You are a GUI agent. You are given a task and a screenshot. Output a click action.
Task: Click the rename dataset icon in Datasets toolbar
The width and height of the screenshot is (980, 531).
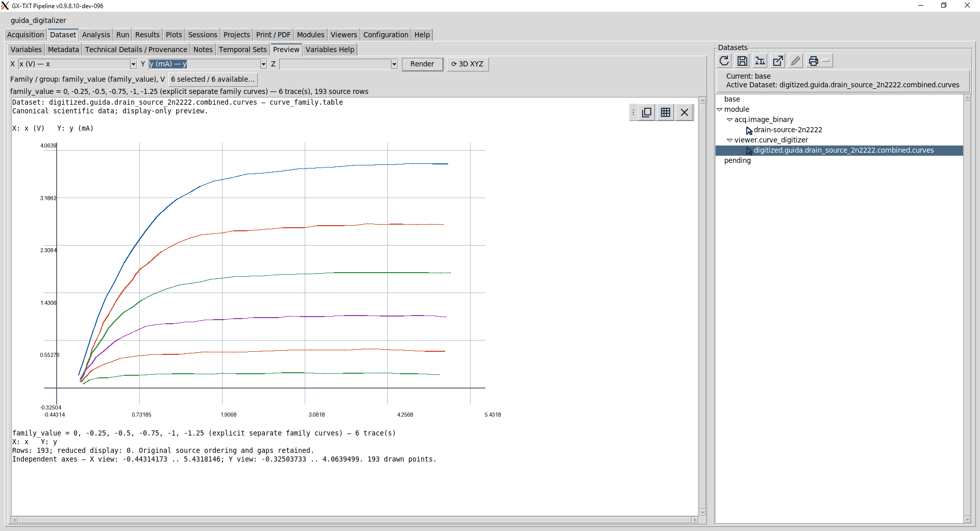[760, 61]
